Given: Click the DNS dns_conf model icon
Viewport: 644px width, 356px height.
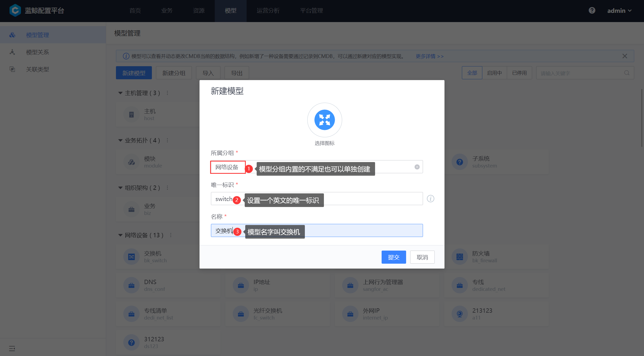Looking at the screenshot, I should pyautogui.click(x=131, y=285).
